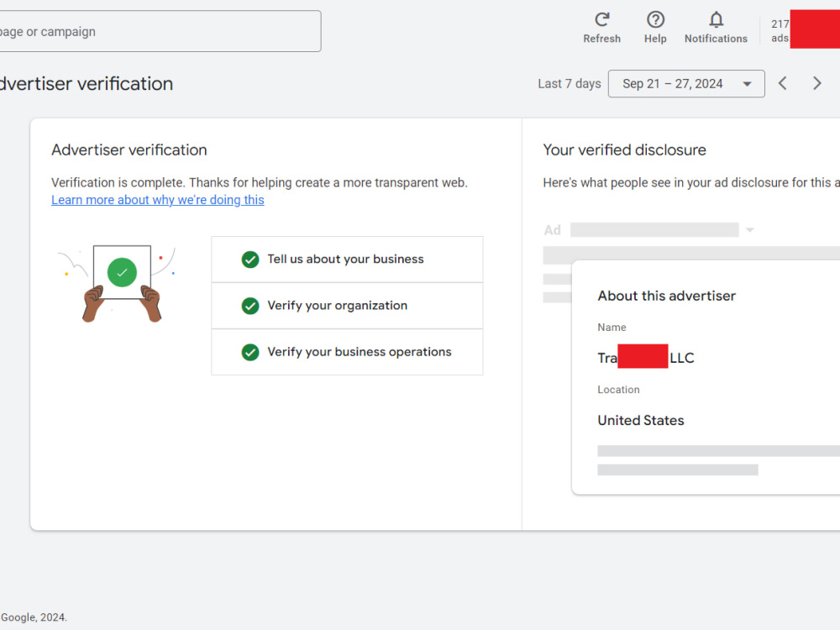Click the Last 7 days label
This screenshot has height=630, width=840.
pyautogui.click(x=570, y=83)
